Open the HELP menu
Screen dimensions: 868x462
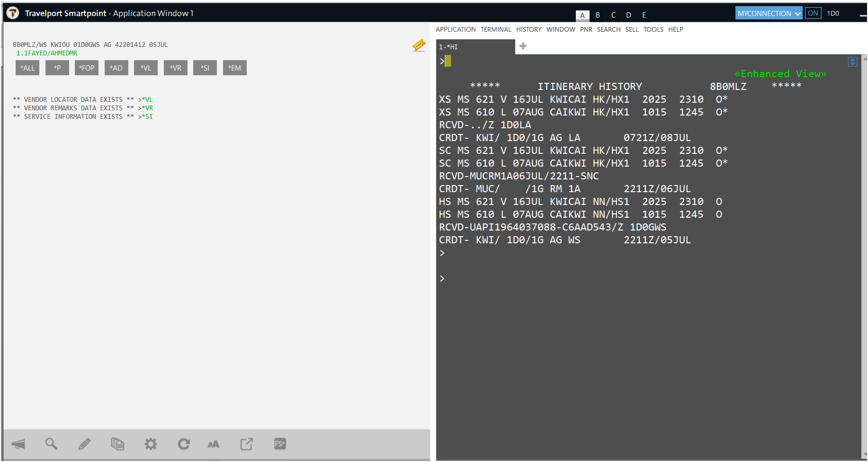point(676,29)
